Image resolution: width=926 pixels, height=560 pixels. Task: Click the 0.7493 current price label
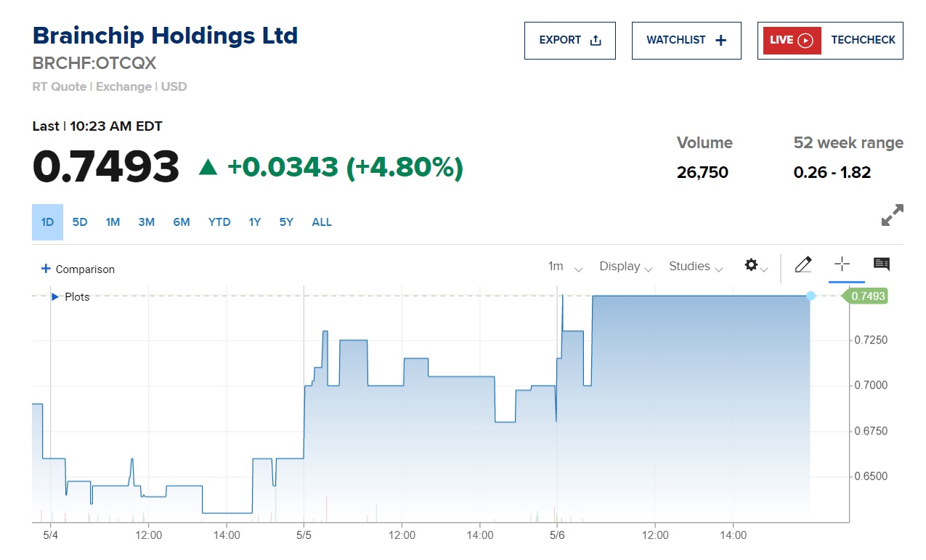867,296
